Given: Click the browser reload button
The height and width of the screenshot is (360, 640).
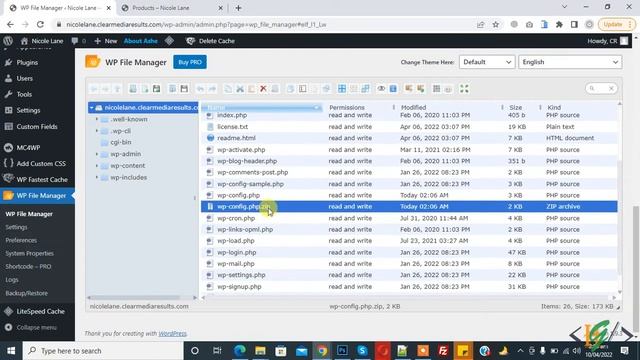Looking at the screenshot, I should pos(40,24).
